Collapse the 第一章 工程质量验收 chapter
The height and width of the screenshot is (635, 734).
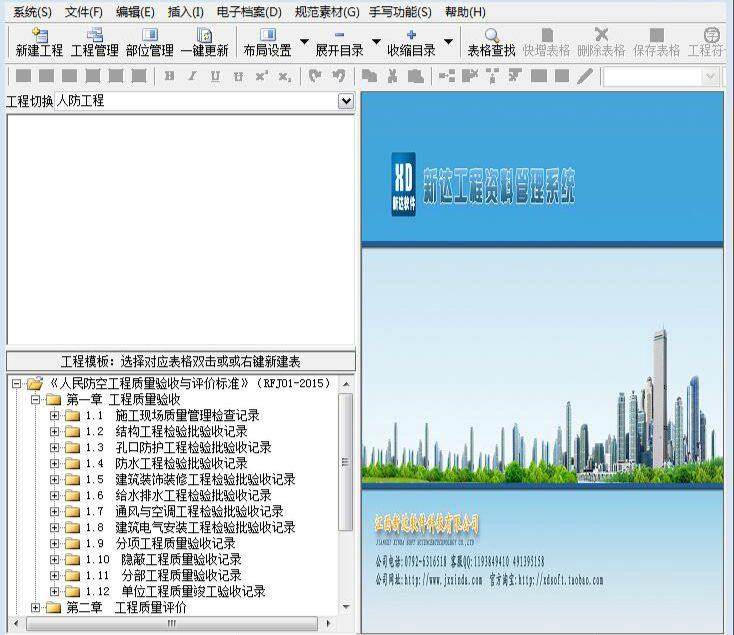pyautogui.click(x=37, y=400)
